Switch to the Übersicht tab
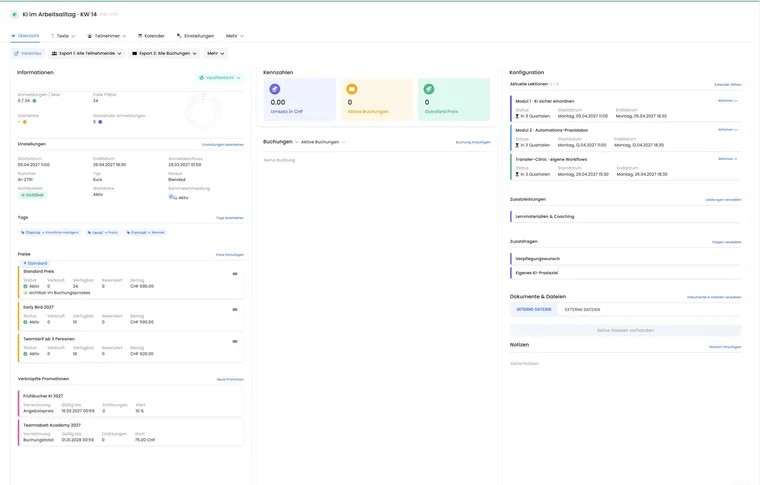 [25, 36]
